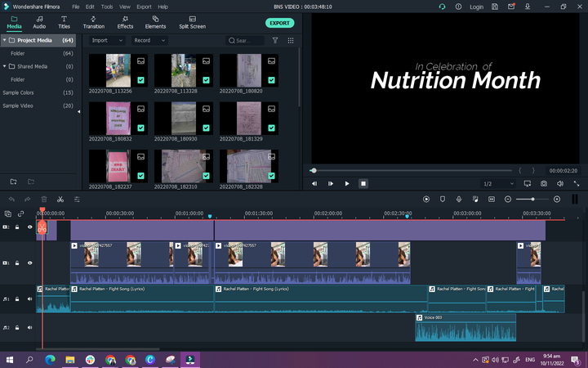The height and width of the screenshot is (368, 588).
Task: Click the preview playback progress slider
Action: pyautogui.click(x=411, y=170)
